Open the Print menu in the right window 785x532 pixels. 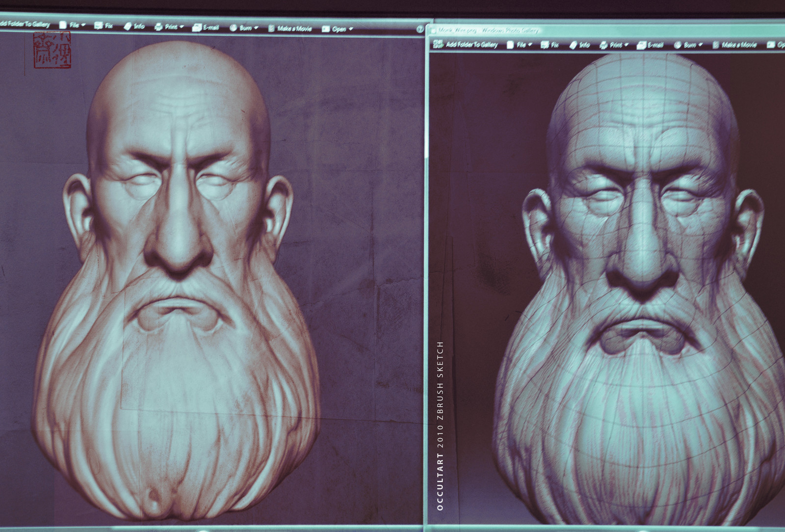[616, 44]
